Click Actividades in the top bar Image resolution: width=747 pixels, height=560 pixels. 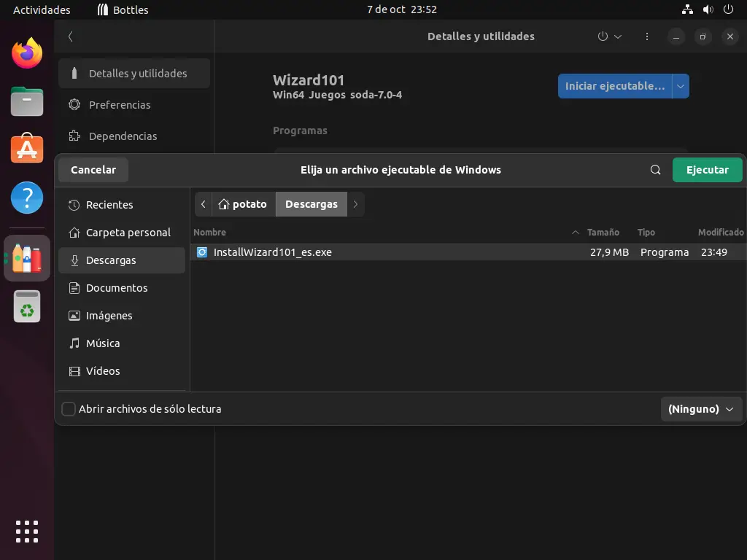(x=42, y=9)
